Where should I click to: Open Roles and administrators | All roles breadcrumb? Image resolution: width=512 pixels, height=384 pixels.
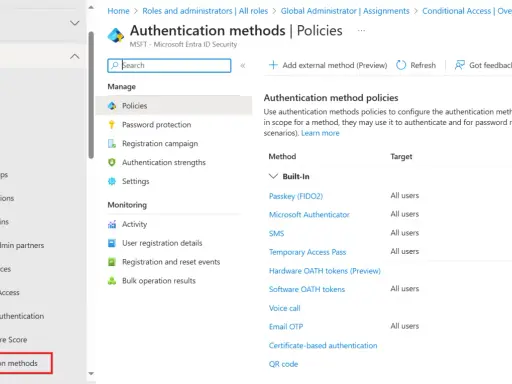(205, 11)
